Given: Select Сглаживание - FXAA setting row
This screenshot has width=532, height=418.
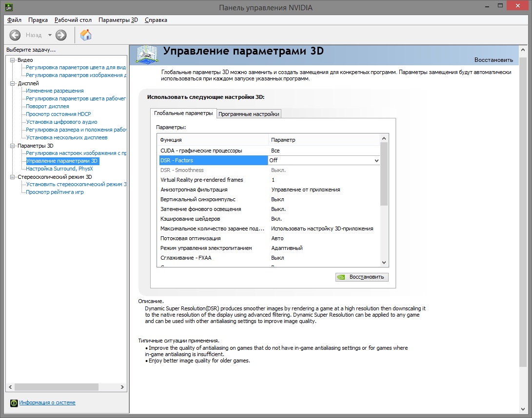Looking at the screenshot, I should coord(269,258).
